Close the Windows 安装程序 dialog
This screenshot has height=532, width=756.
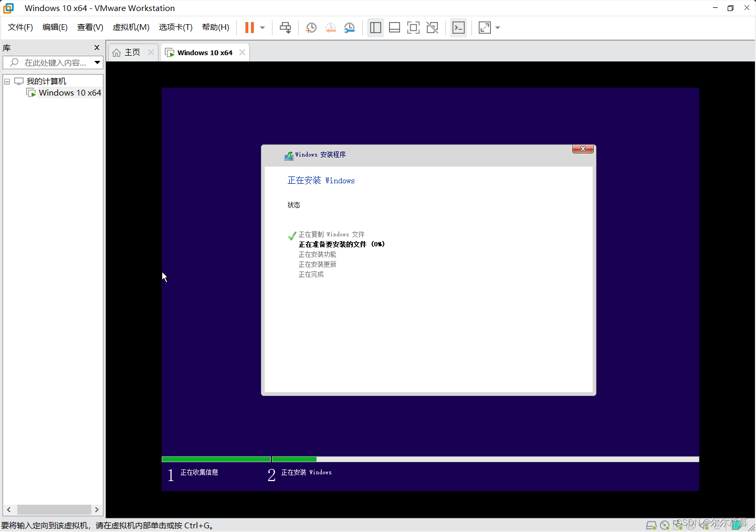point(583,149)
